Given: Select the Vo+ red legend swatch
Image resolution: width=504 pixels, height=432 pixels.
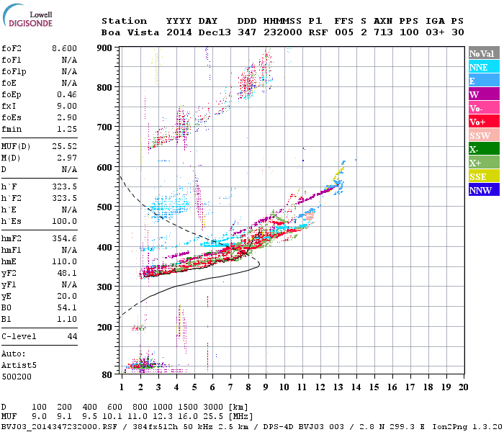Looking at the screenshot, I should point(484,122).
